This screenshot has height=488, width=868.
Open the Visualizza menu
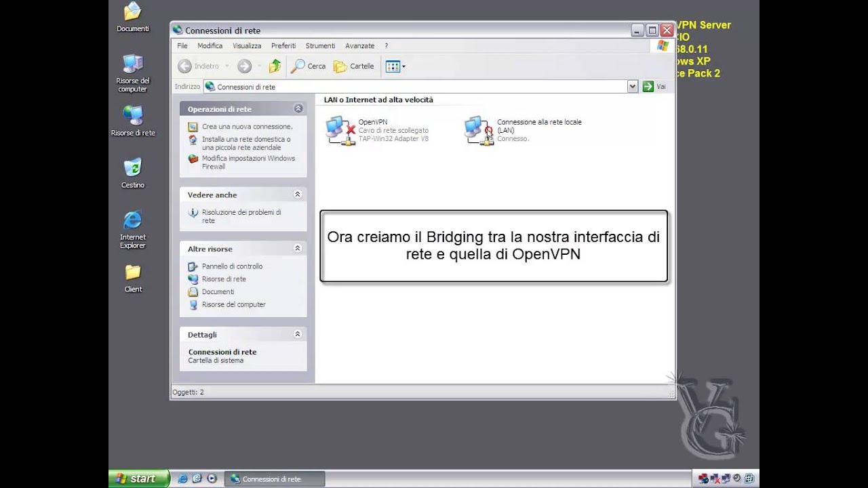point(247,45)
